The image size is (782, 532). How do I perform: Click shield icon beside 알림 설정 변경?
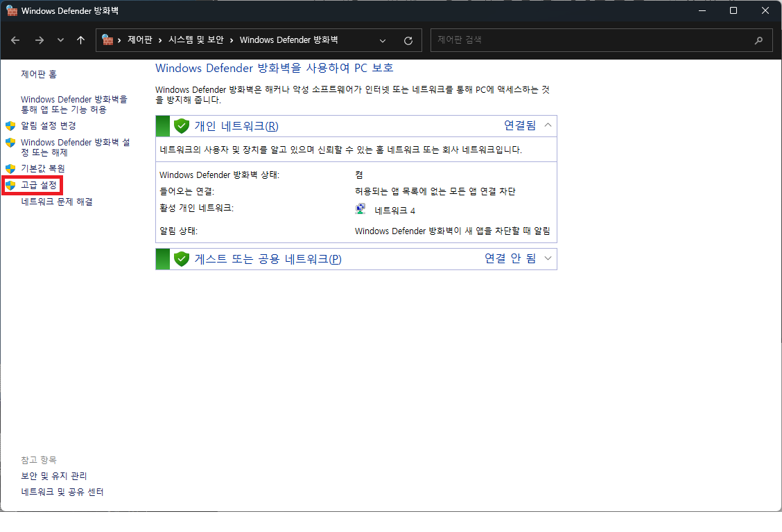(x=10, y=125)
